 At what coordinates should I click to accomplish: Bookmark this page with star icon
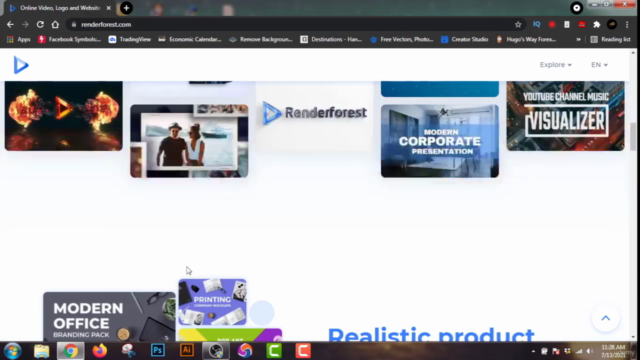click(x=518, y=24)
